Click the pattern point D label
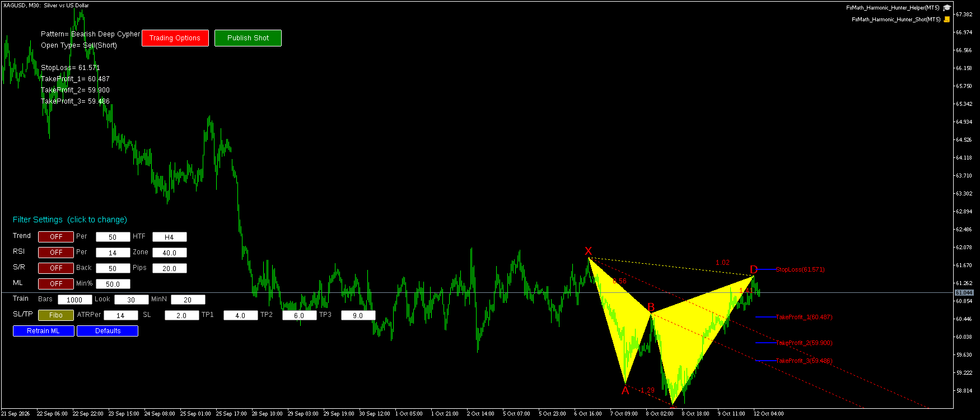This screenshot has width=980, height=420. pos(754,270)
